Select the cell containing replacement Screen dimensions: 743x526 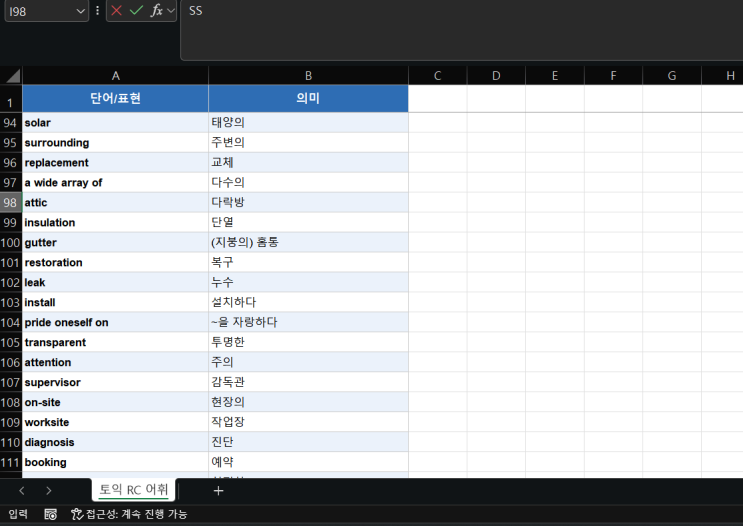(116, 163)
